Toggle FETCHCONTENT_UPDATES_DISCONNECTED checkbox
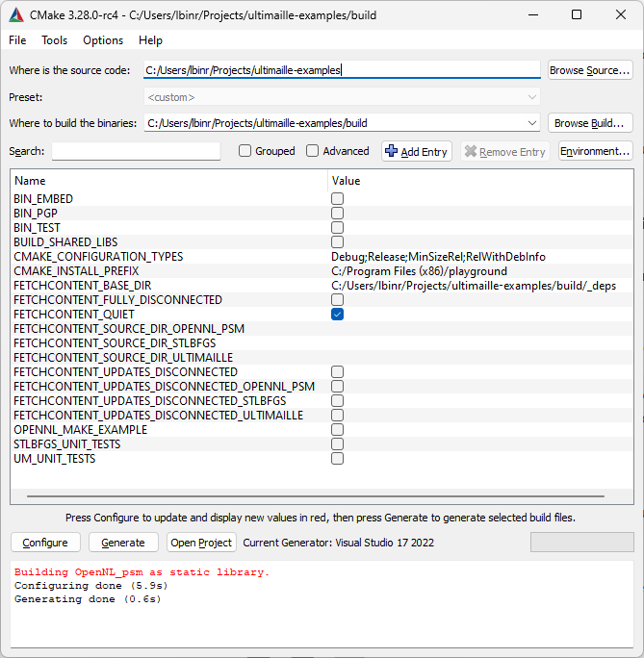Screen dimensions: 644x658 337,371
